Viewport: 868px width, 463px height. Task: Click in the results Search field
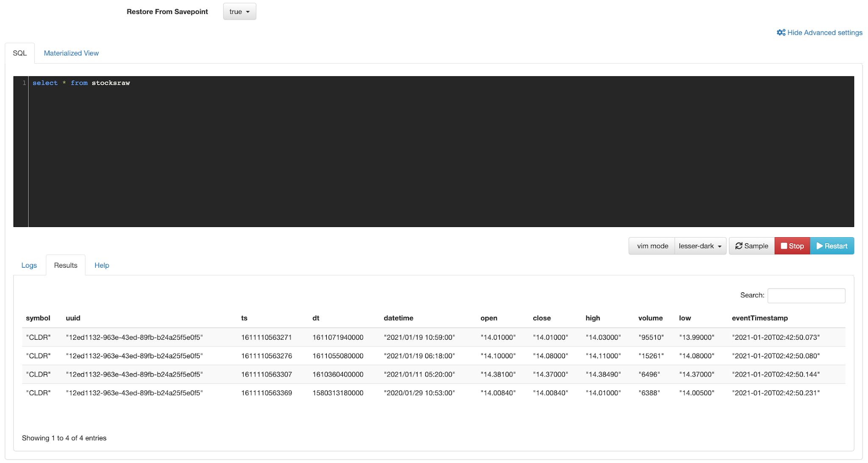coord(806,295)
